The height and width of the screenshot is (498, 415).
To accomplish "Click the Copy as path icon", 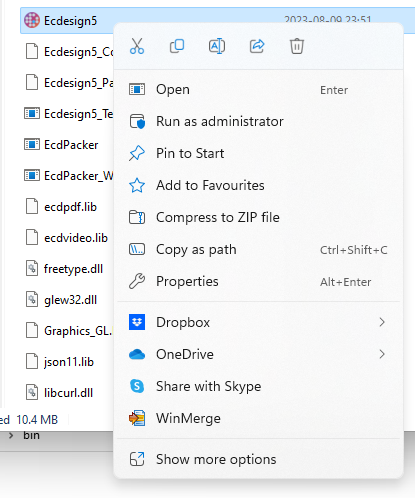I will tap(137, 249).
